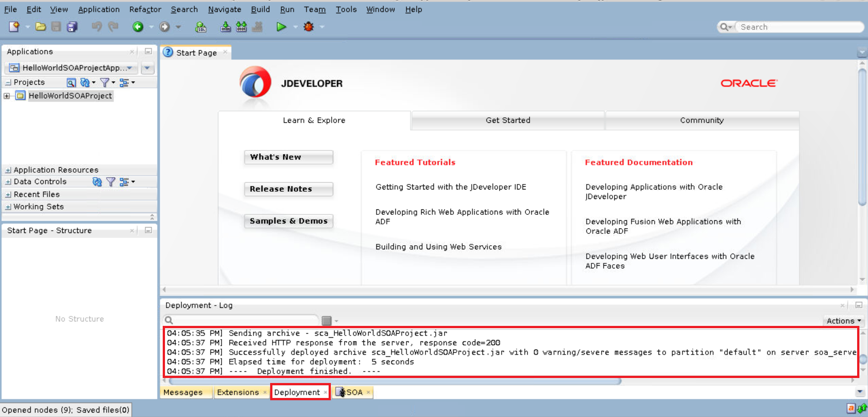Click the Start Page help question-mark icon

[168, 52]
